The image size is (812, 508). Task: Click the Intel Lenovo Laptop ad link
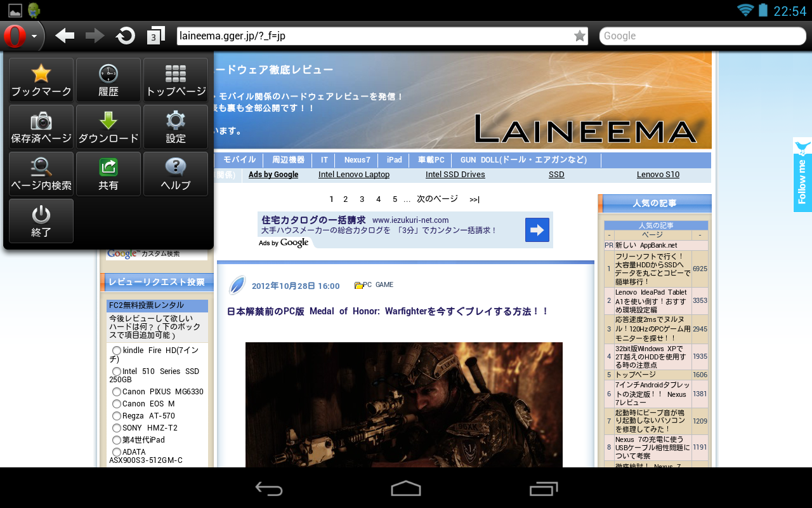pyautogui.click(x=354, y=175)
